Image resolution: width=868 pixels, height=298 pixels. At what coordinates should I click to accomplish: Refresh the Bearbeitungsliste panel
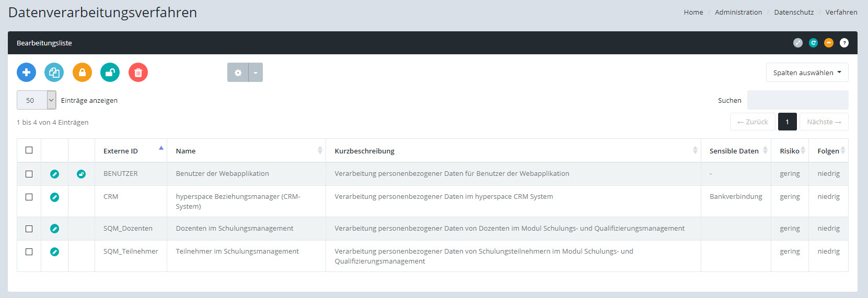[813, 43]
